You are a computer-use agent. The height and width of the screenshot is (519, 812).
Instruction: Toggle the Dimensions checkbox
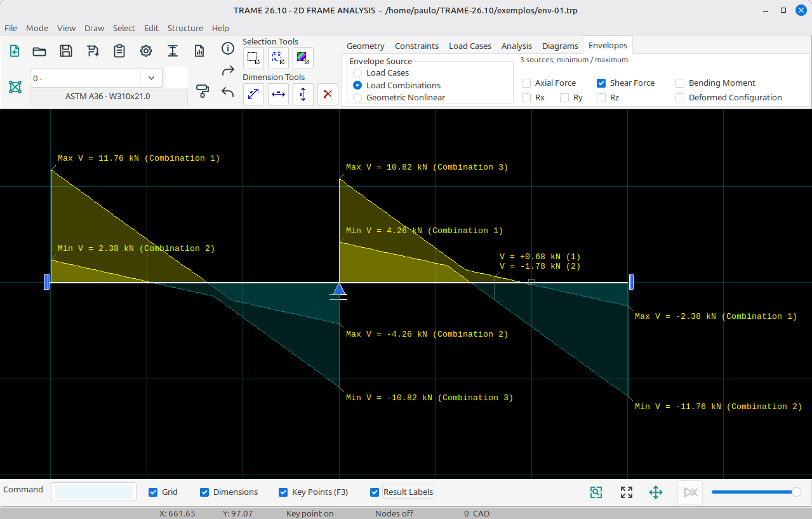(204, 492)
